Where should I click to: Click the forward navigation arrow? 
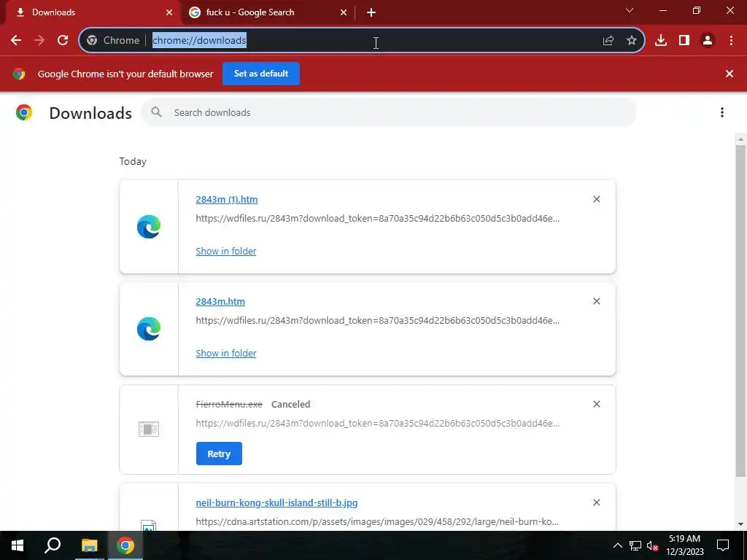39,41
